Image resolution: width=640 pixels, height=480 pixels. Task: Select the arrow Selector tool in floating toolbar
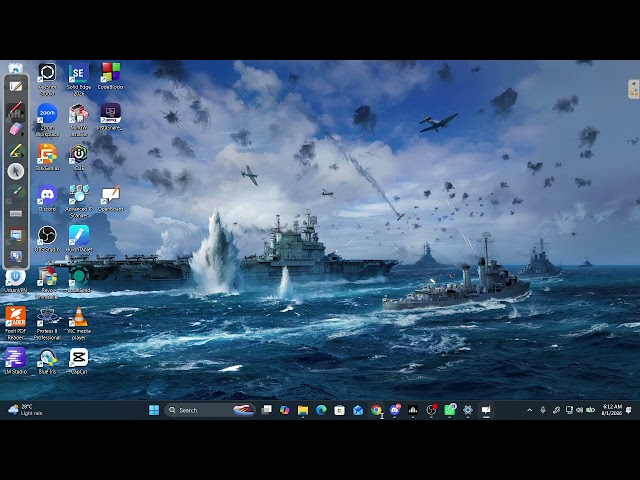point(16,171)
